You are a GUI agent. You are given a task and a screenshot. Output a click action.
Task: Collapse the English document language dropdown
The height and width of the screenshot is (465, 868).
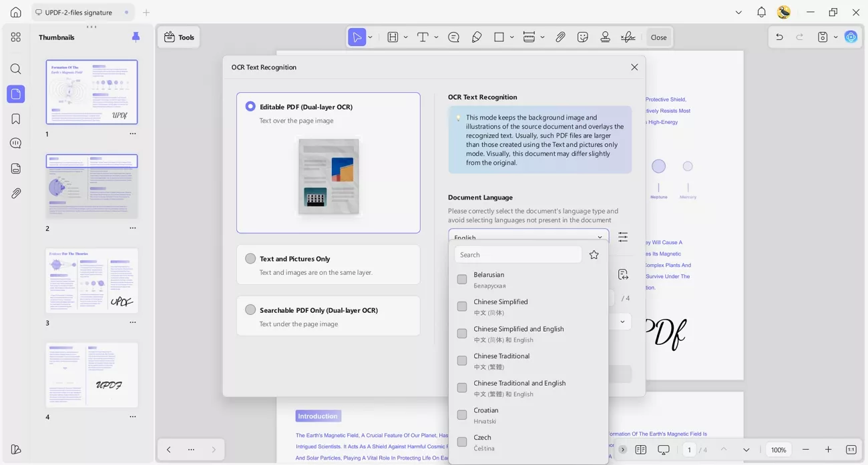(599, 237)
